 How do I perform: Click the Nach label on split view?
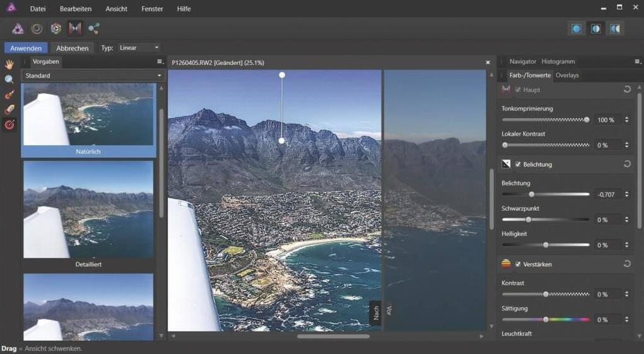(x=376, y=313)
